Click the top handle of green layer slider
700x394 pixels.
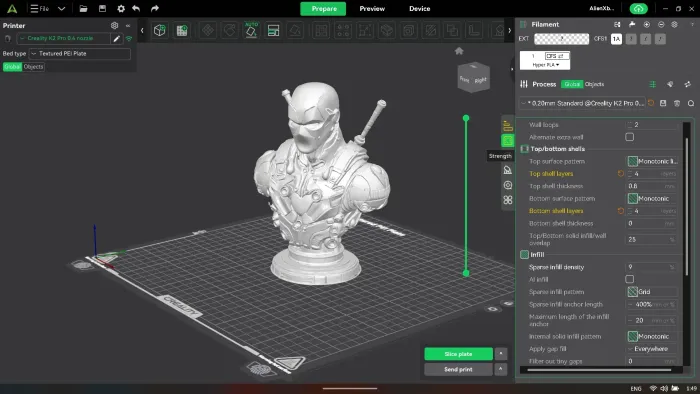click(x=466, y=118)
